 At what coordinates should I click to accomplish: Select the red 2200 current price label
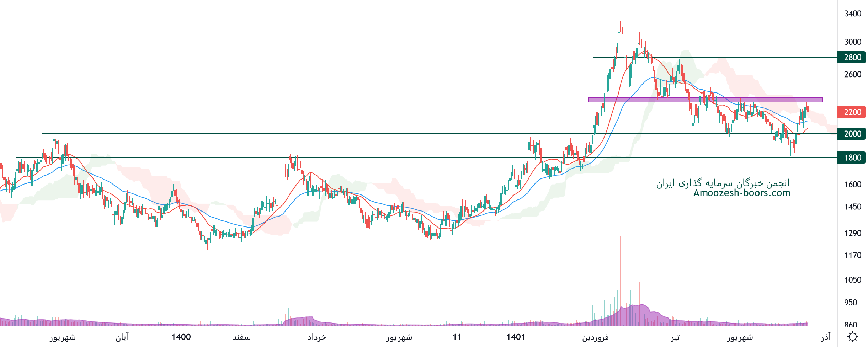(852, 112)
